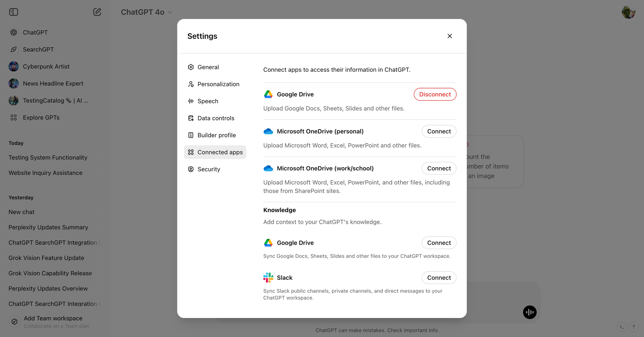644x337 pixels.
Task: Click the SearchGPT compass icon
Action: 14,50
